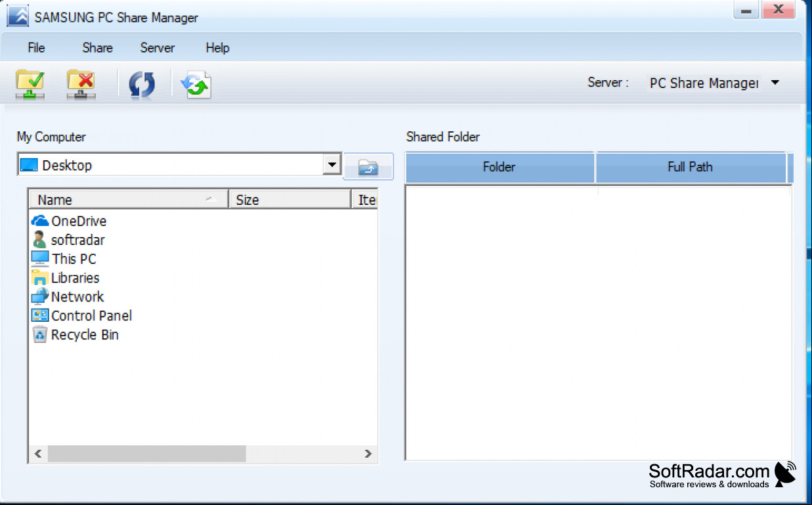Image resolution: width=812 pixels, height=505 pixels.
Task: Select the Recycle Bin icon
Action: click(40, 335)
